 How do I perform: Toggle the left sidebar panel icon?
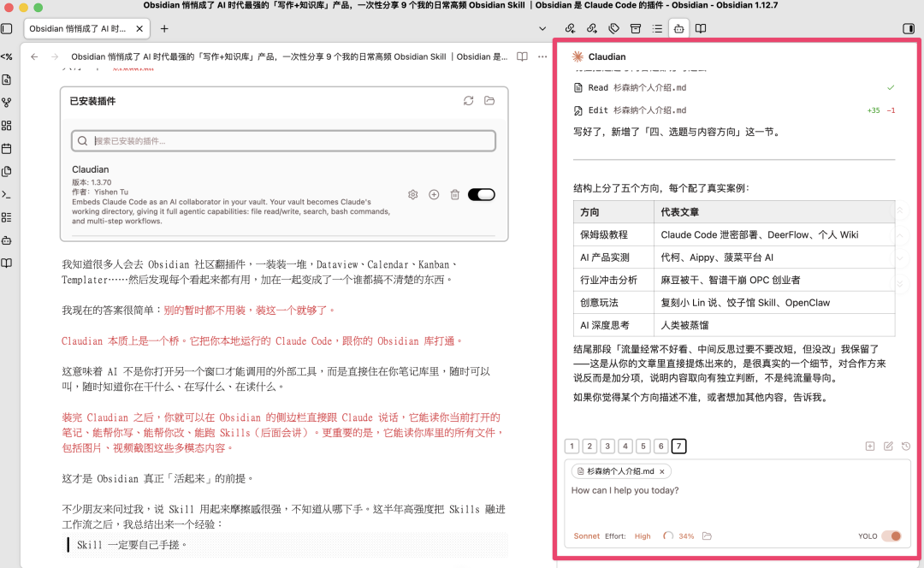click(7, 28)
